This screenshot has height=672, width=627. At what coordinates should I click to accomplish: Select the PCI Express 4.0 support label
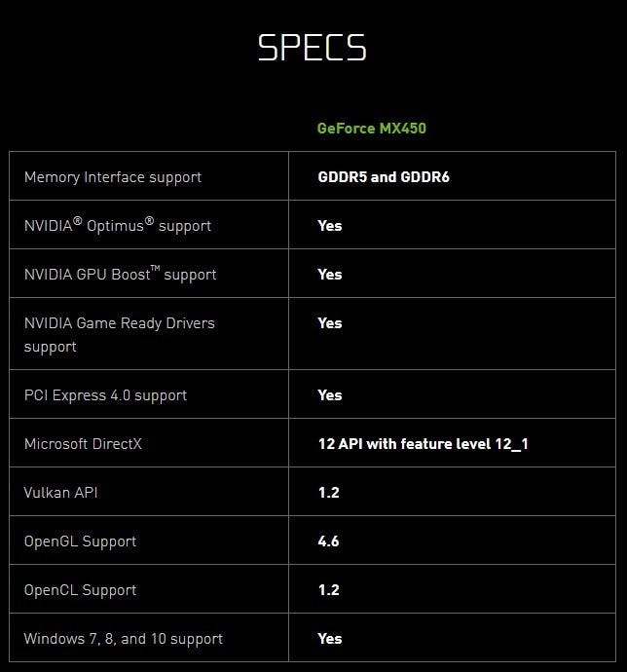105,395
